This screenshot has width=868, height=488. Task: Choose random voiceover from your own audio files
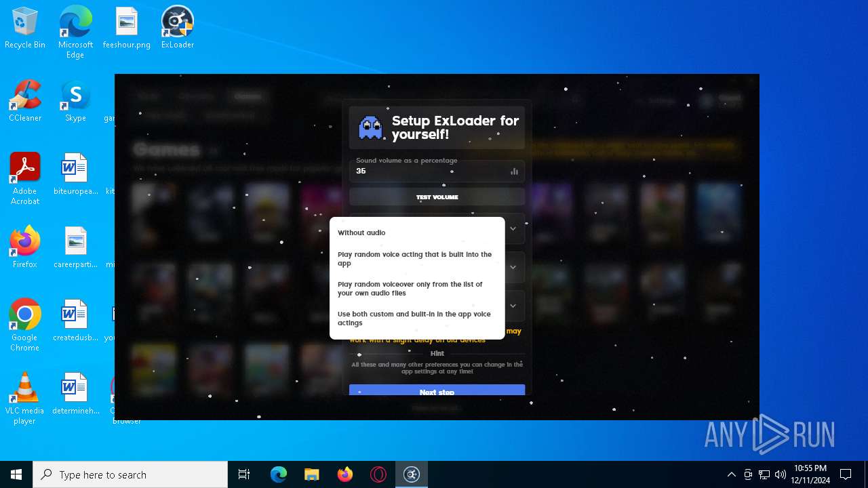coord(417,289)
